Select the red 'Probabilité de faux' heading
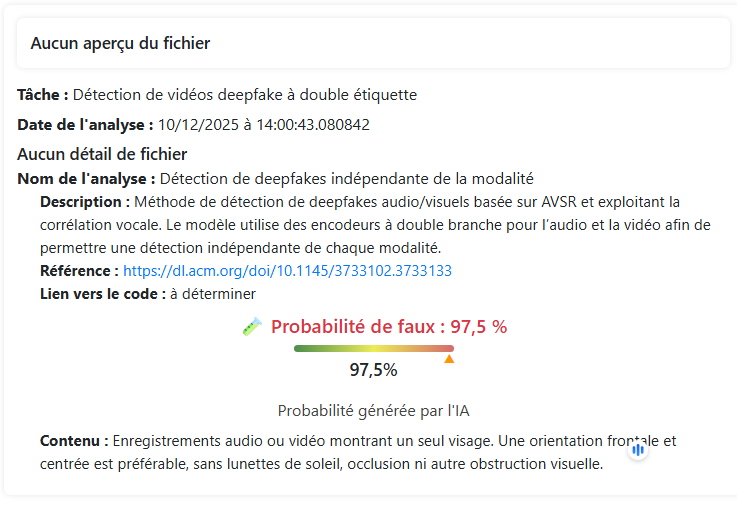The height and width of the screenshot is (514, 737). pyautogui.click(x=389, y=327)
